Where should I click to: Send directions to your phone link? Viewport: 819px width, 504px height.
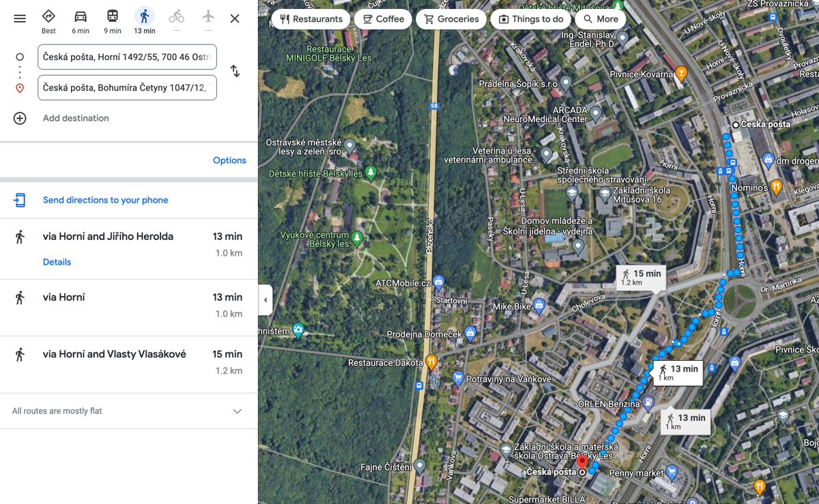pyautogui.click(x=105, y=200)
